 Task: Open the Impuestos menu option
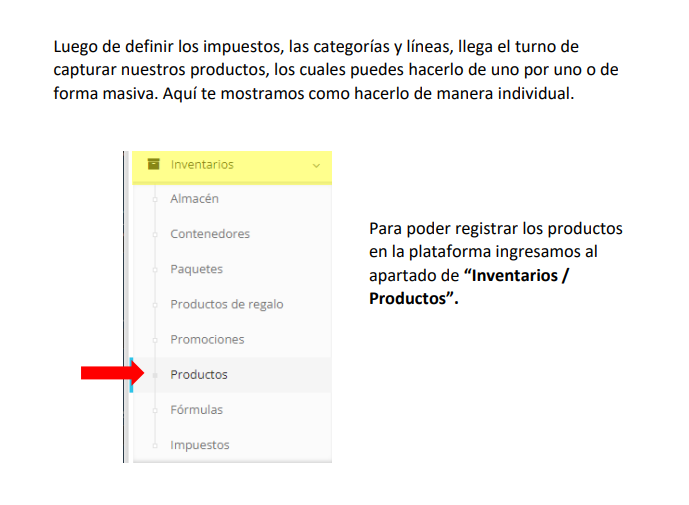pos(199,445)
